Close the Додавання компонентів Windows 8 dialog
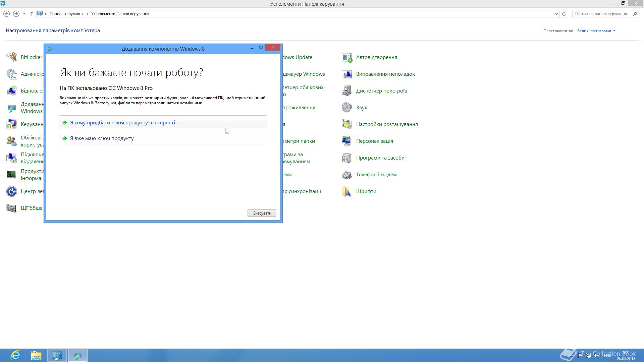 click(273, 48)
